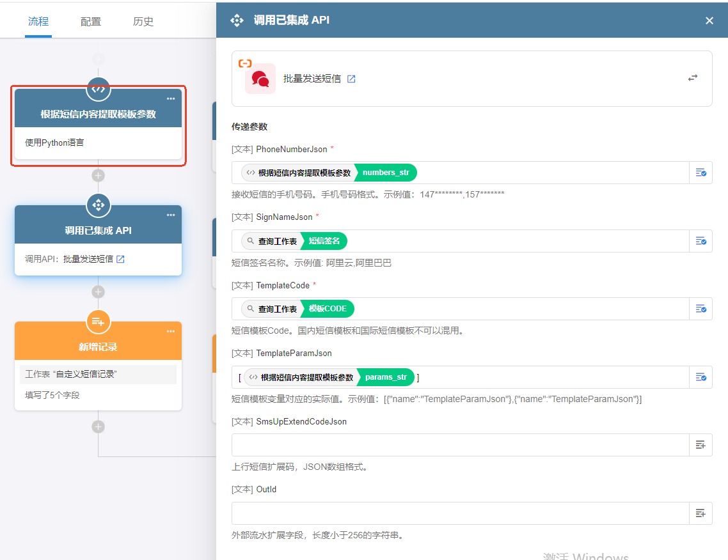Click 填写了5个字段 text

pos(52,395)
